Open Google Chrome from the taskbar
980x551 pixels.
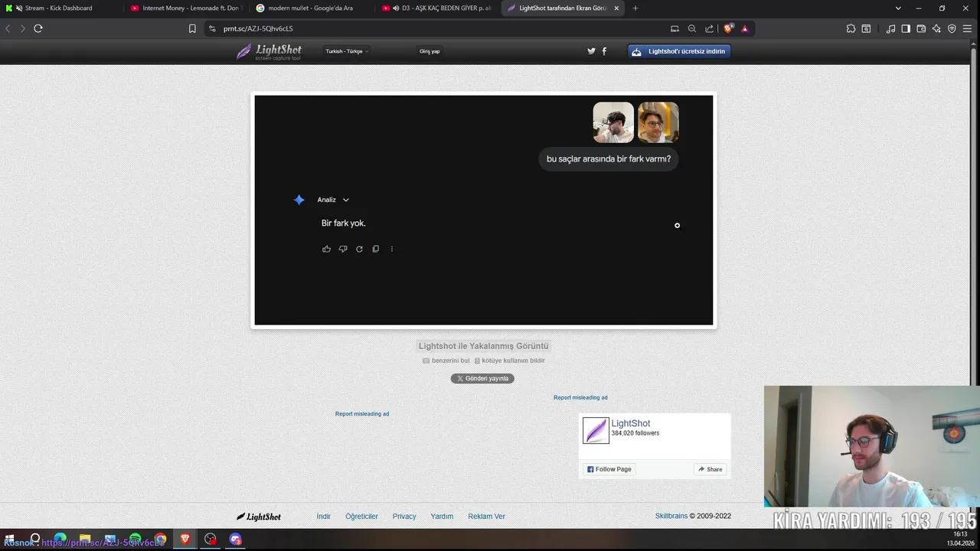[x=160, y=540]
